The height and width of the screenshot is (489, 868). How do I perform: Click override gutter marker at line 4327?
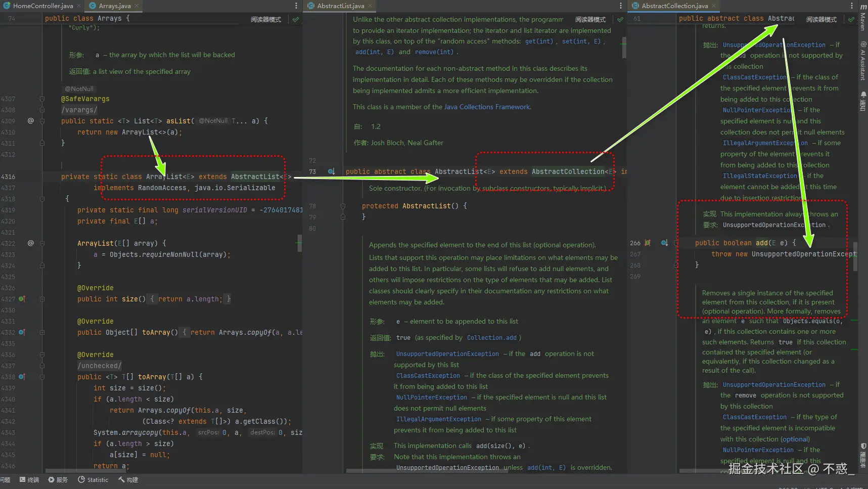pyautogui.click(x=22, y=299)
